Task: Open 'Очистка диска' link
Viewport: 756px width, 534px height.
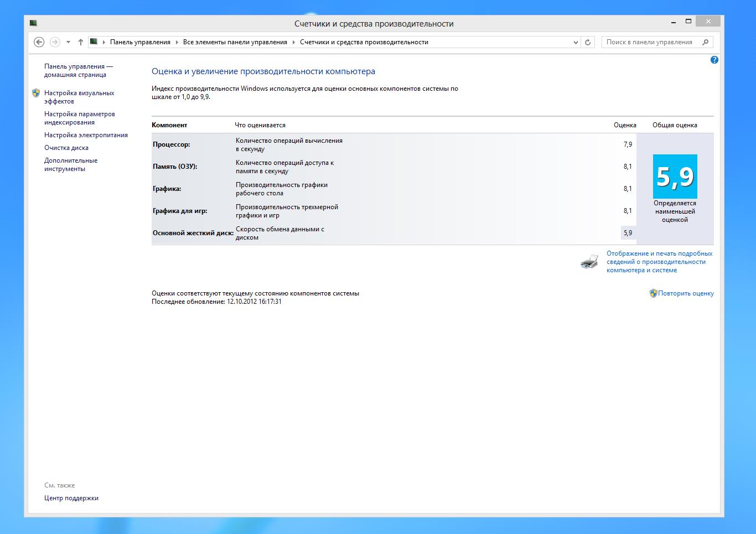Action: pos(66,148)
